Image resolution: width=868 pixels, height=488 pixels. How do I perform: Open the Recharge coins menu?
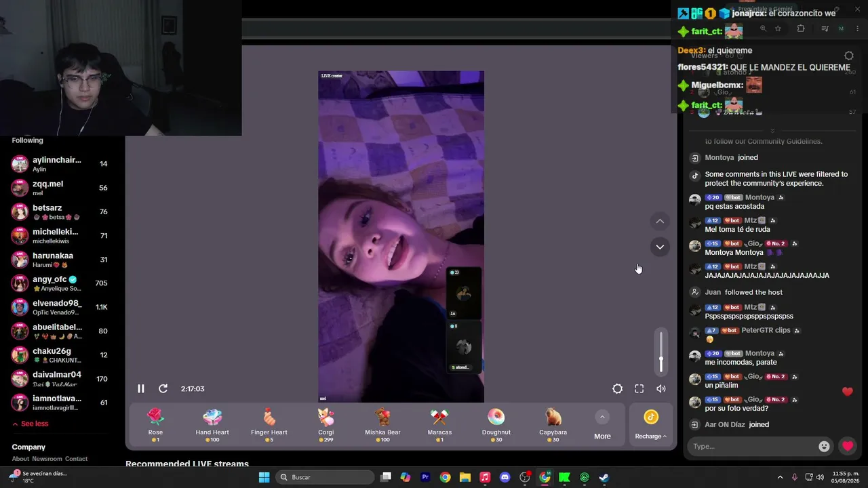[x=651, y=425]
